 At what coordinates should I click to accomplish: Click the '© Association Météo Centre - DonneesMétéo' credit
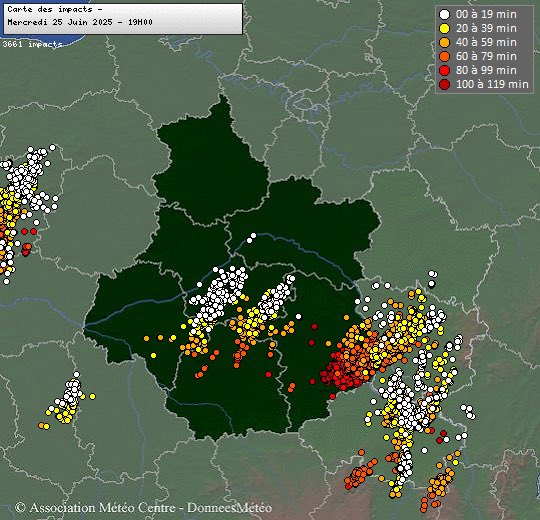click(143, 508)
